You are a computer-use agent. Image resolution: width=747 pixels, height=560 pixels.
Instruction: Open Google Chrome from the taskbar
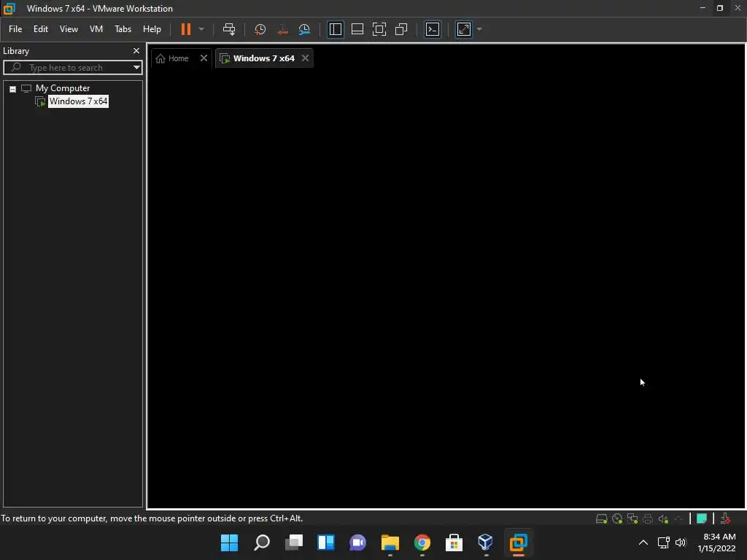pyautogui.click(x=422, y=542)
